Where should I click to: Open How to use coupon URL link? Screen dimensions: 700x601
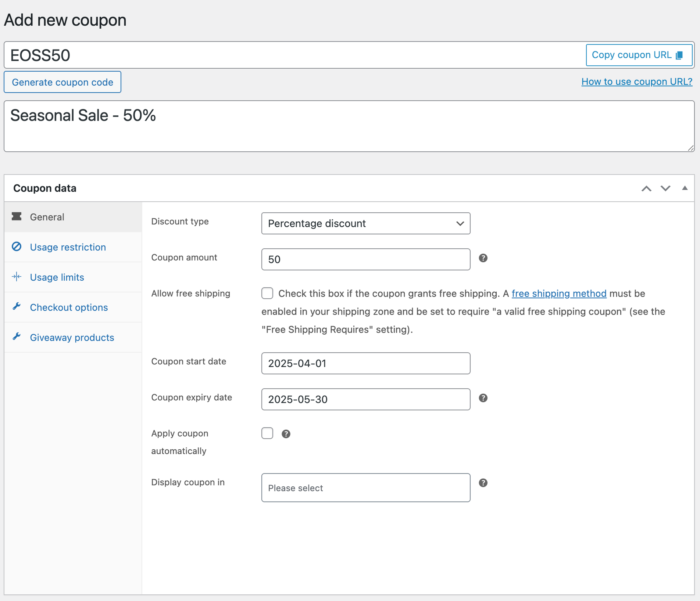(637, 82)
